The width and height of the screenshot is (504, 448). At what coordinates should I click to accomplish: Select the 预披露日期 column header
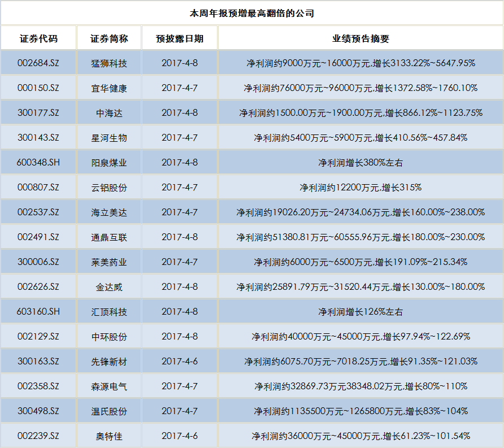tap(180, 38)
